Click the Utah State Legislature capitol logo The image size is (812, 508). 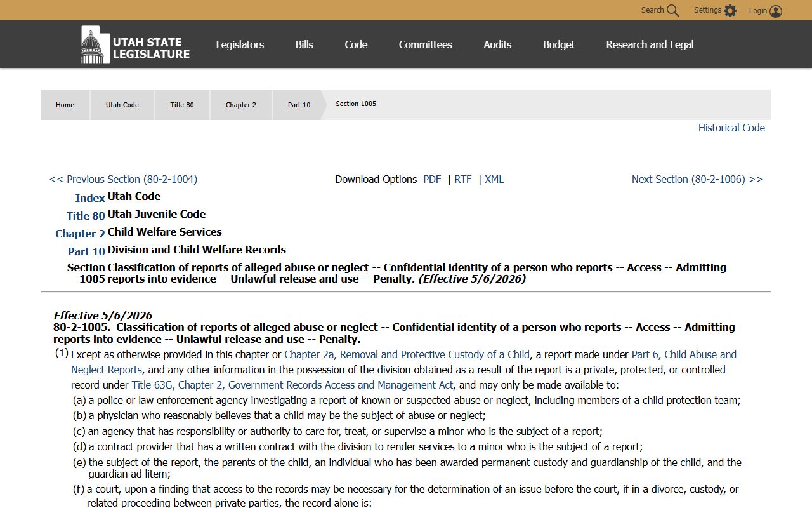(x=135, y=44)
